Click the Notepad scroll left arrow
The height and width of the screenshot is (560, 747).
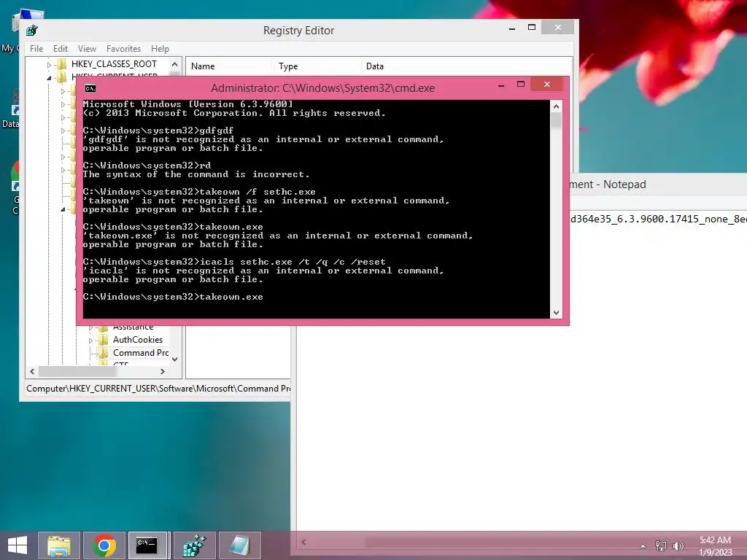[x=303, y=542]
